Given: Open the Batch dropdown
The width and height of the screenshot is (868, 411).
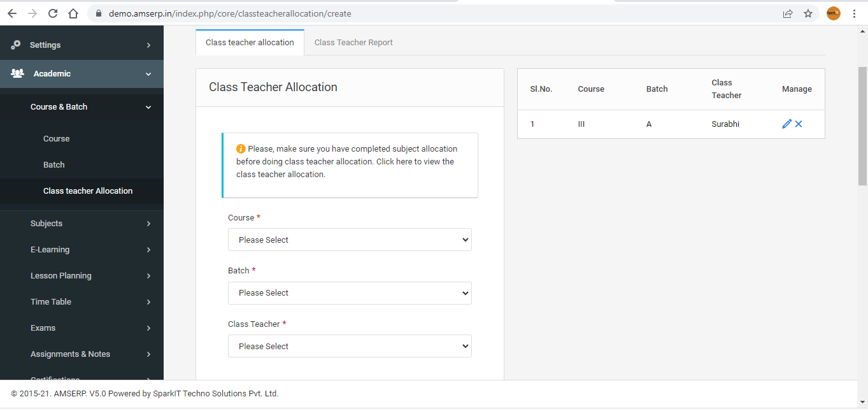Looking at the screenshot, I should click(x=350, y=292).
